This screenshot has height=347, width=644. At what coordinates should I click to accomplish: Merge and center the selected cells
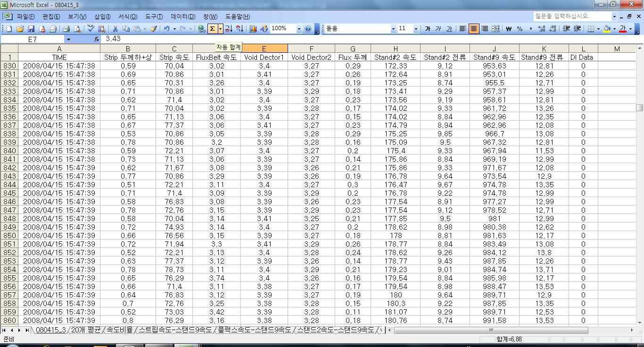point(495,29)
